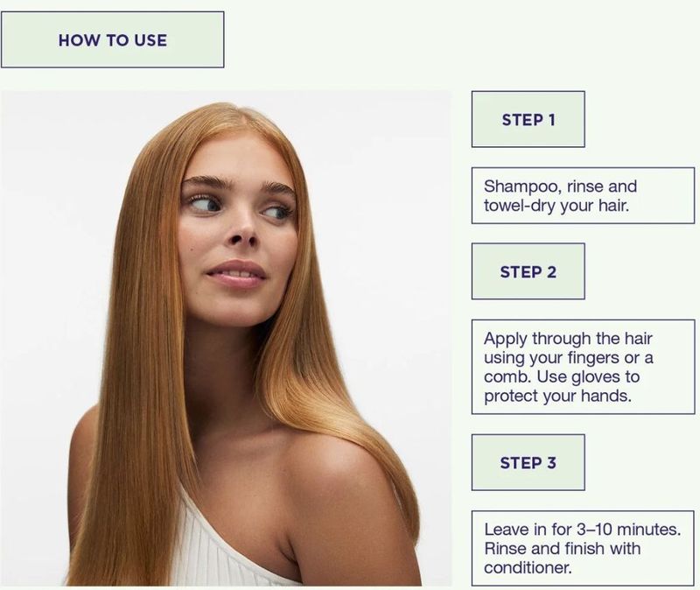Click 'Leave in for 3–10 minutes.' line

tap(582, 530)
